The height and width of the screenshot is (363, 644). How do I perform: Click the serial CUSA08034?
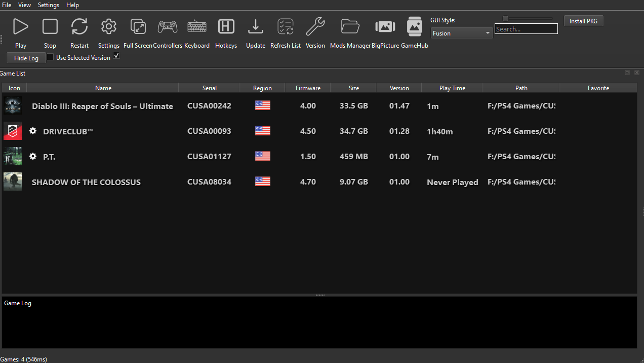(209, 182)
